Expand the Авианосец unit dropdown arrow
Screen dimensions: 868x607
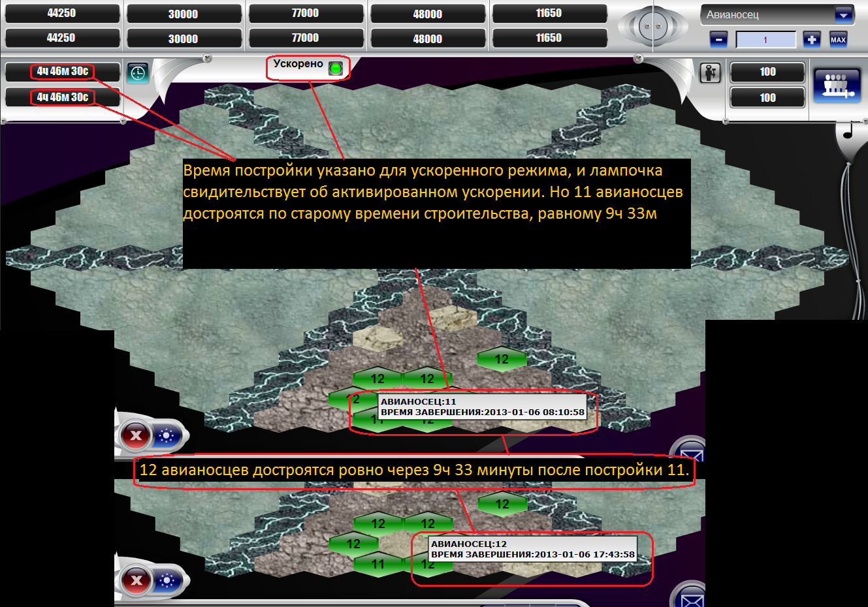point(843,14)
